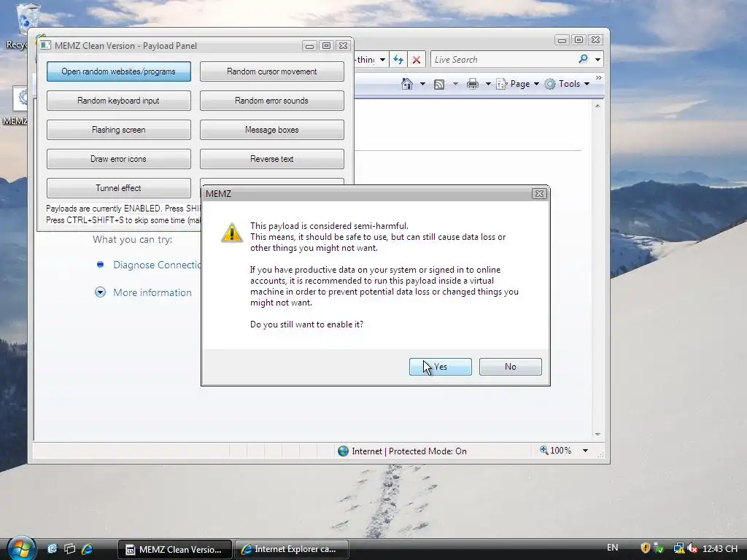Open address bar history dropdown
Viewport: 747px width, 560px height.
382,60
